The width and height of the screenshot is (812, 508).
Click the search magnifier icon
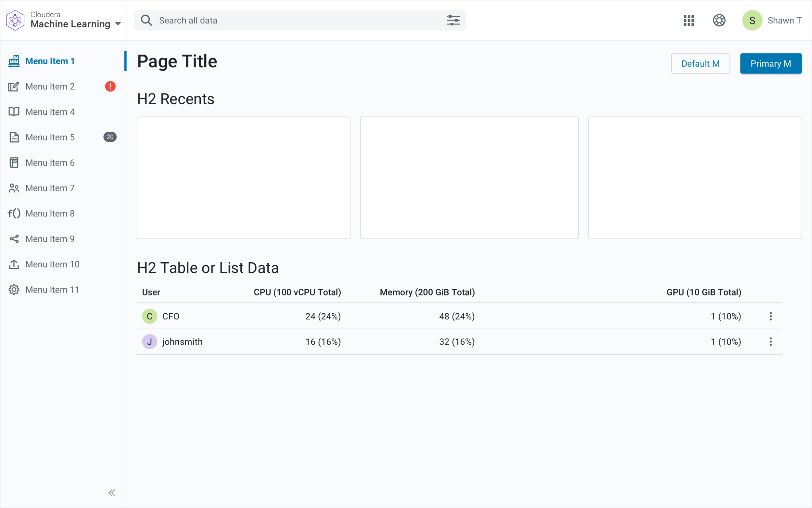(146, 20)
